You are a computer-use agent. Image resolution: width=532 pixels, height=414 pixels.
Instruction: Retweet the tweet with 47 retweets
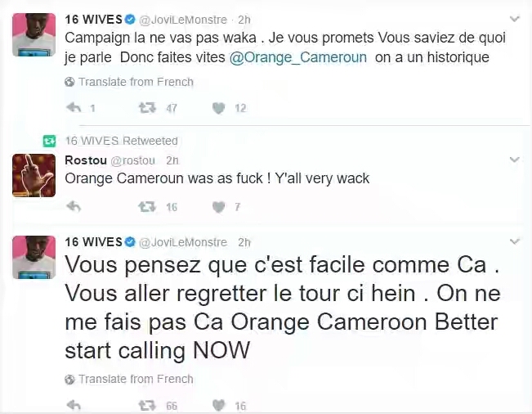click(x=147, y=107)
